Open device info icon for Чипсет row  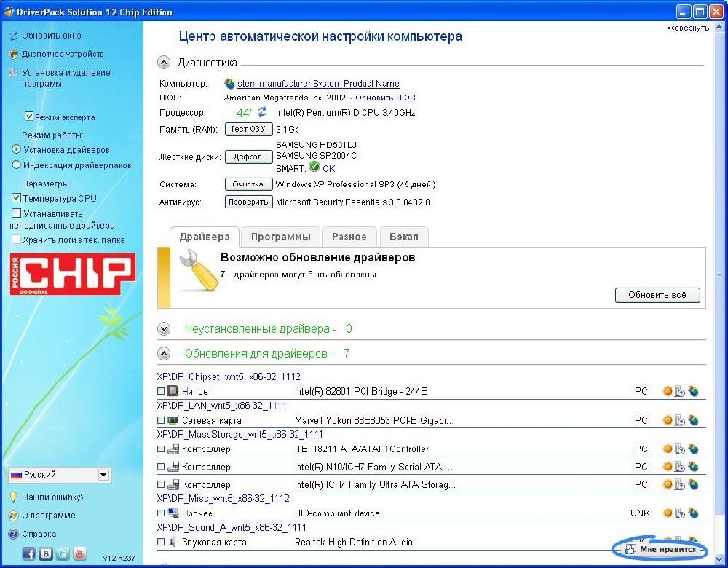tap(680, 391)
